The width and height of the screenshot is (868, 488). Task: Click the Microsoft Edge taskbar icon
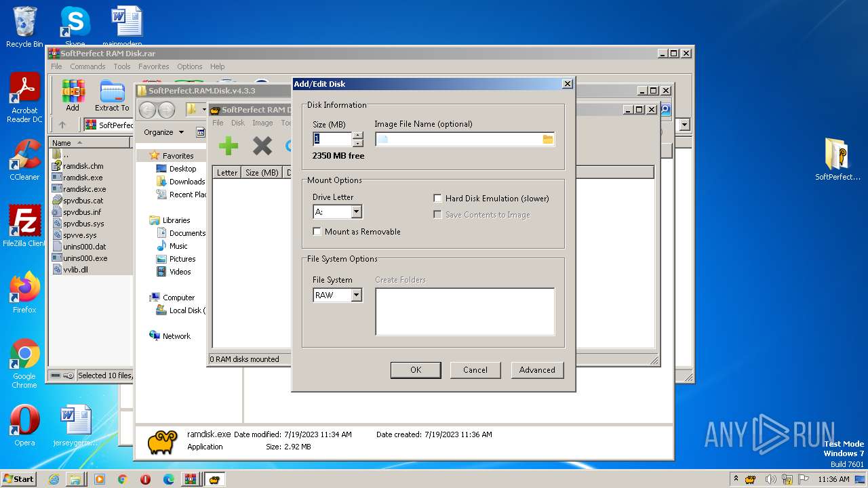pos(169,479)
